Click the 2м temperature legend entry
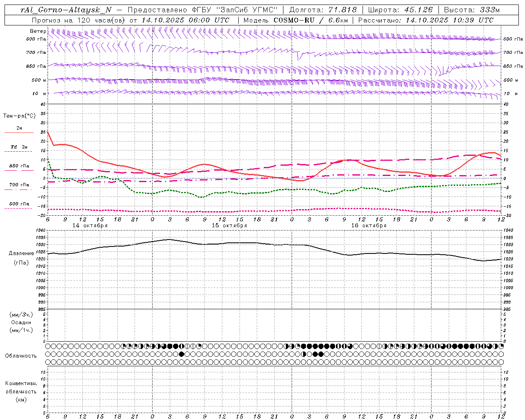 (19, 128)
